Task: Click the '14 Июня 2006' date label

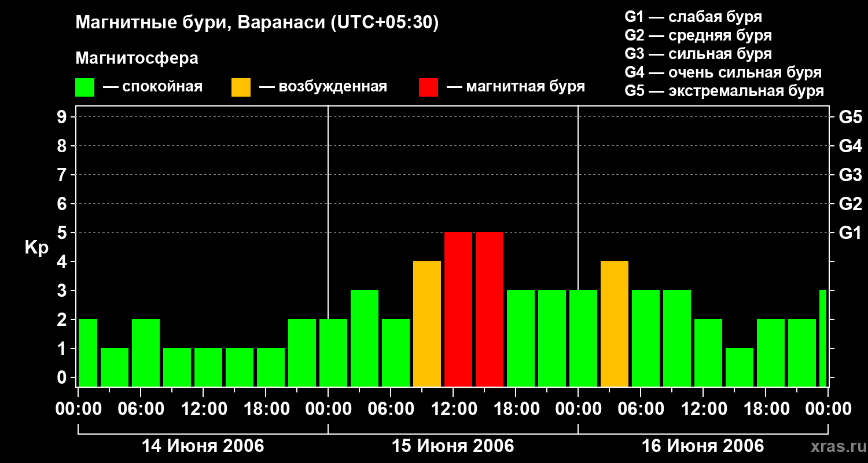Action: pos(203,446)
